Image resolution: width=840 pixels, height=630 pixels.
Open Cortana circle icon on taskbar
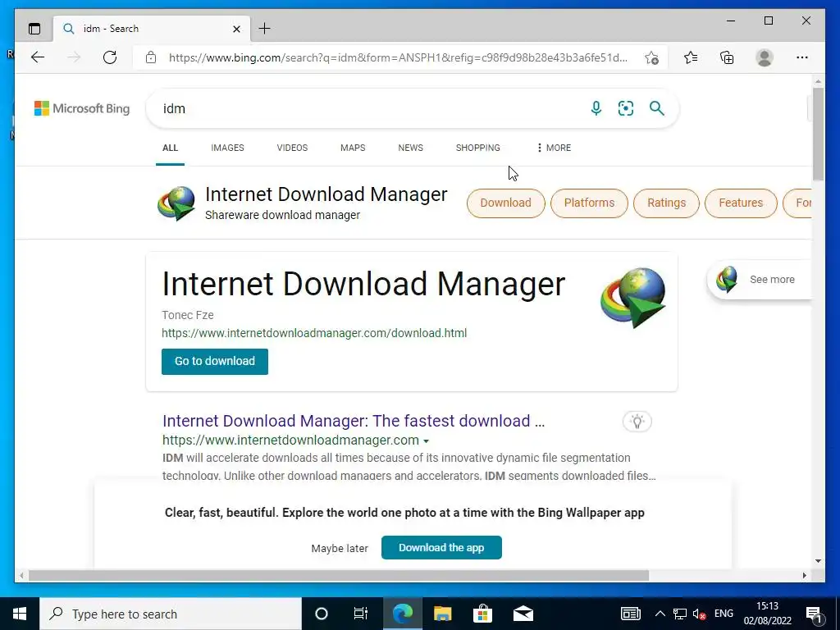pyautogui.click(x=322, y=614)
